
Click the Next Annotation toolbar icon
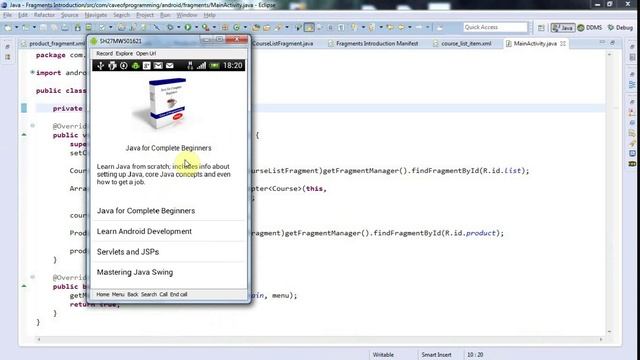pyautogui.click(x=354, y=27)
